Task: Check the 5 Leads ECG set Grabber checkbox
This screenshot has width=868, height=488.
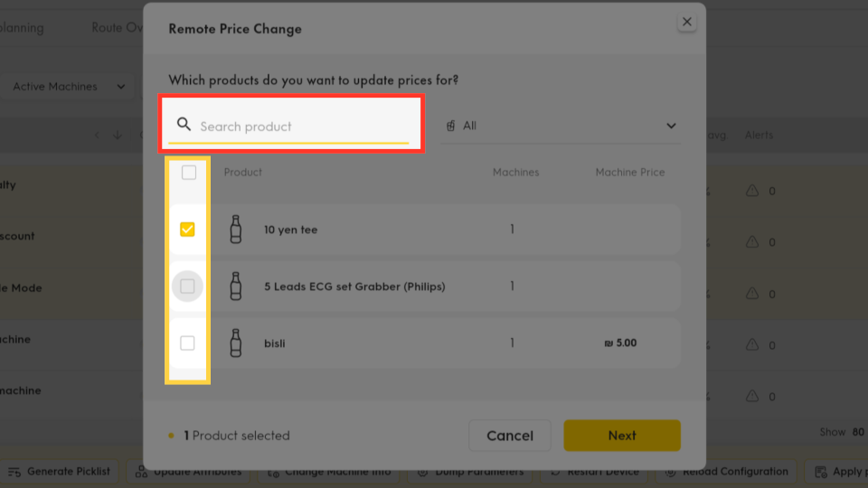Action: pos(187,286)
